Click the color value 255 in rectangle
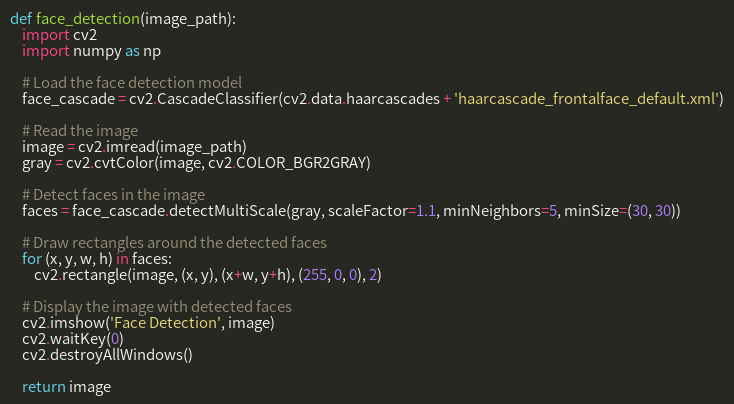 pyautogui.click(x=315, y=275)
